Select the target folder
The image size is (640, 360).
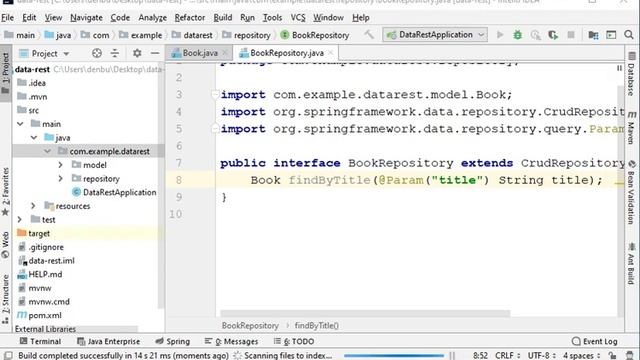(33, 233)
